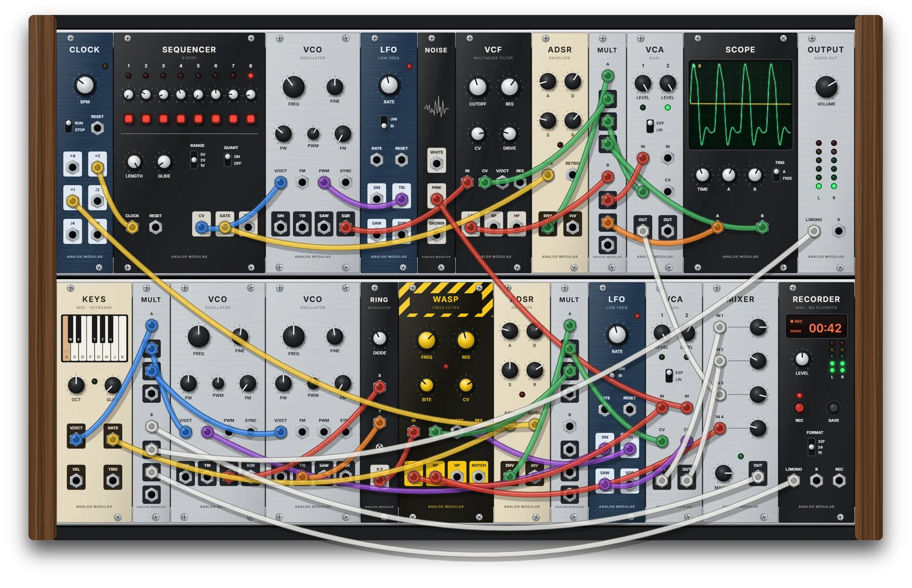Viewport: 912px width, 588px height.
Task: Click the KEYS GATE output jack
Action: [113, 439]
